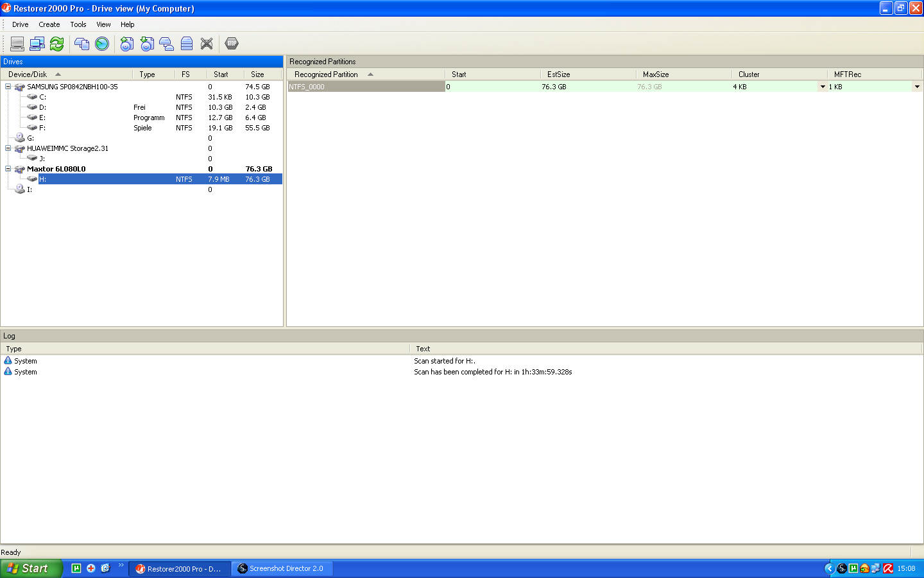Click the G: optical drive icon
Screen dimensions: 924x578
pos(20,138)
